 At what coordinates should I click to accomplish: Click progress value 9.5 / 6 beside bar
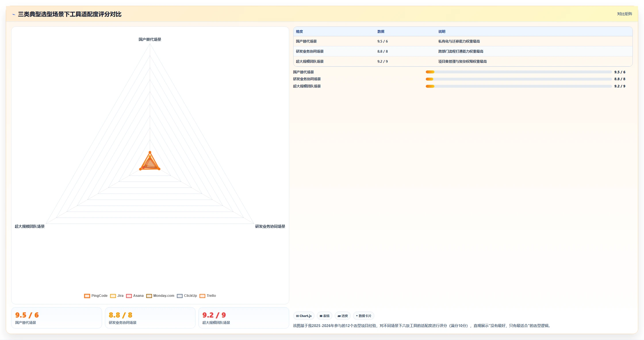click(x=620, y=72)
